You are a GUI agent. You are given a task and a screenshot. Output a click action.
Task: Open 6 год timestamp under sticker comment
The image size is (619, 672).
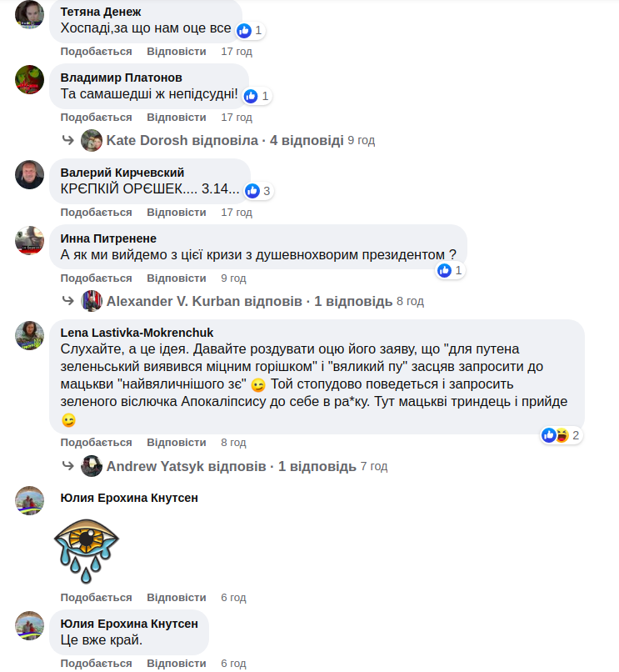233,598
